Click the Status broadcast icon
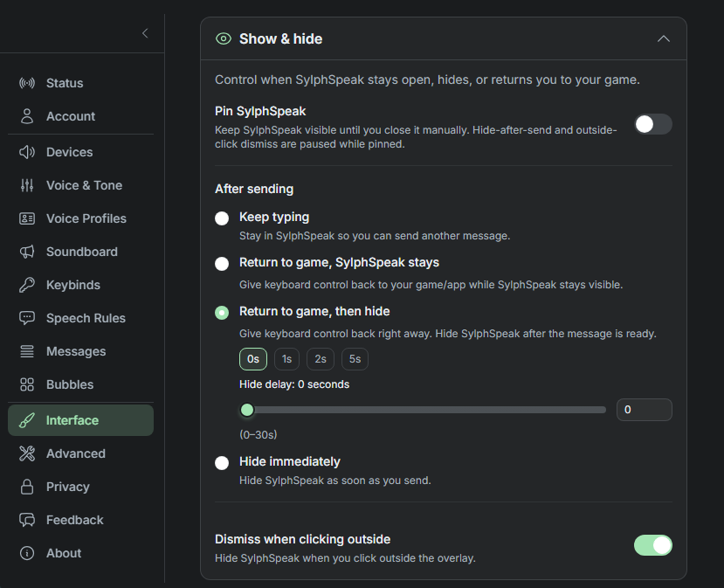Image resolution: width=724 pixels, height=588 pixels. pos(27,83)
